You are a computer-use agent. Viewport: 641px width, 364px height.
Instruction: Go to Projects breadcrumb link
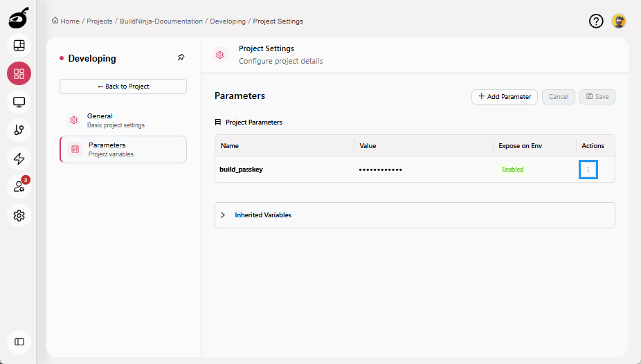tap(100, 21)
